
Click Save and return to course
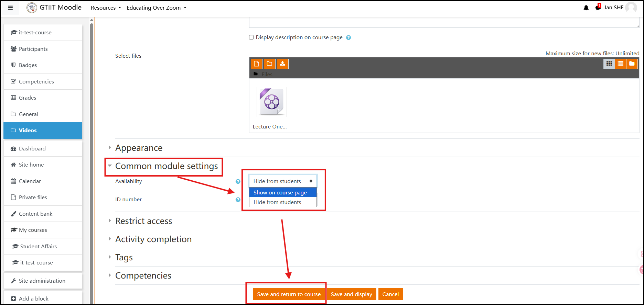[x=289, y=294]
